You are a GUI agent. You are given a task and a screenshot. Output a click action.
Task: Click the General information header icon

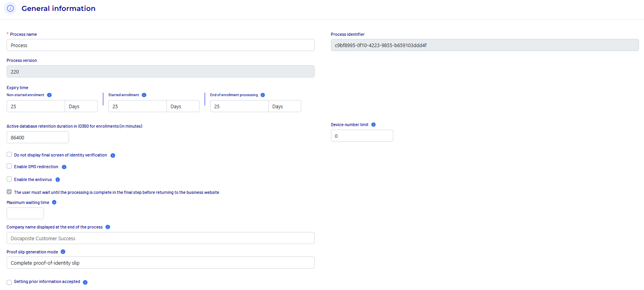tap(11, 9)
